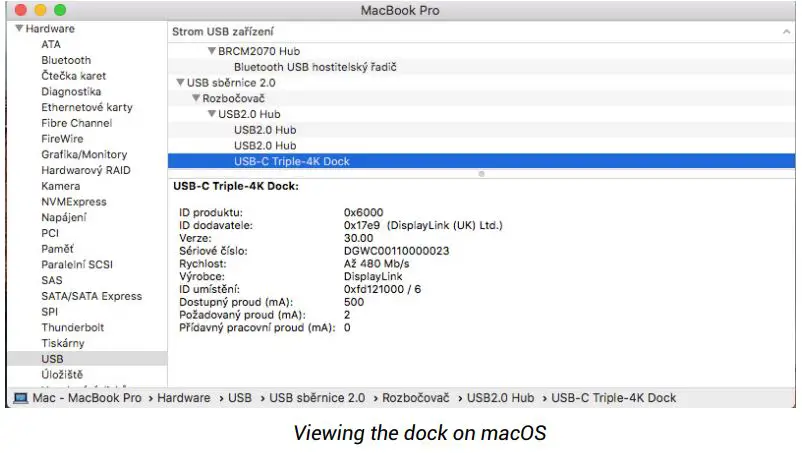Viewport: 802px width, 453px height.
Task: Collapse the BRCM2070 Hub tree node
Action: (212, 51)
